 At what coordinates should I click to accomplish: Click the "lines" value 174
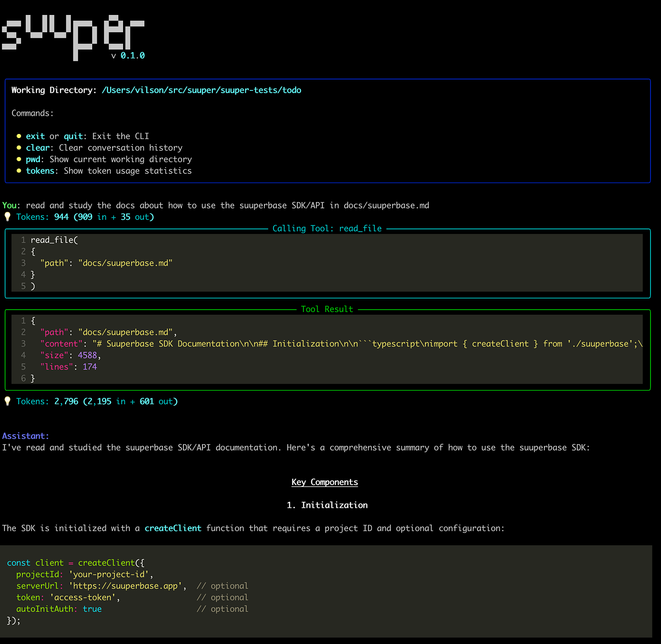click(x=90, y=367)
